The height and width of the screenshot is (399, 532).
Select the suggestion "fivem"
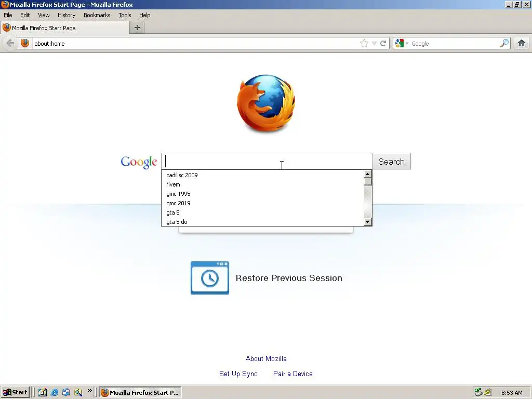pyautogui.click(x=262, y=184)
